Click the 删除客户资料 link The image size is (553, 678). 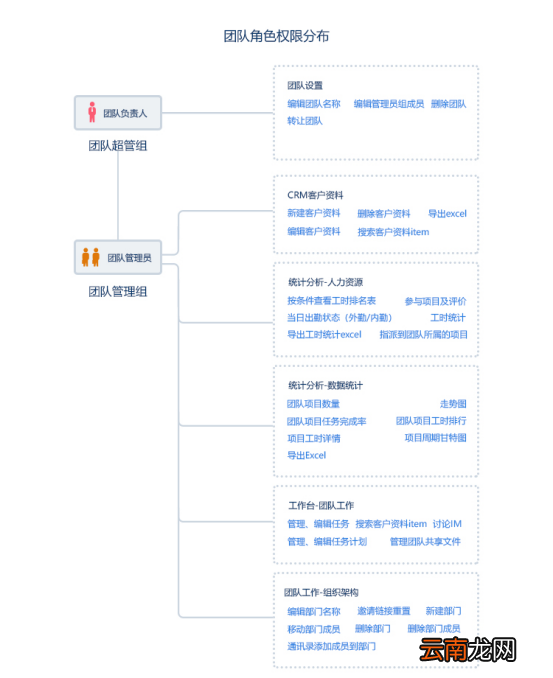tap(384, 214)
